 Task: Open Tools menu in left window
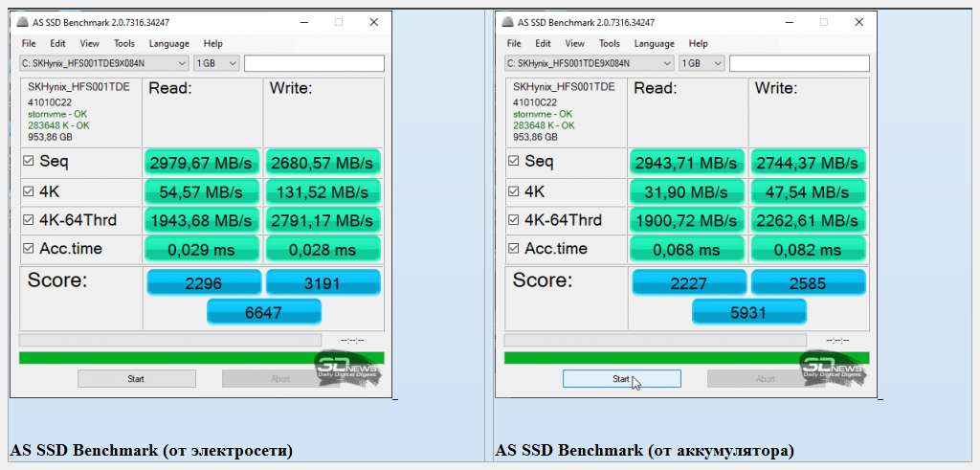(x=124, y=44)
